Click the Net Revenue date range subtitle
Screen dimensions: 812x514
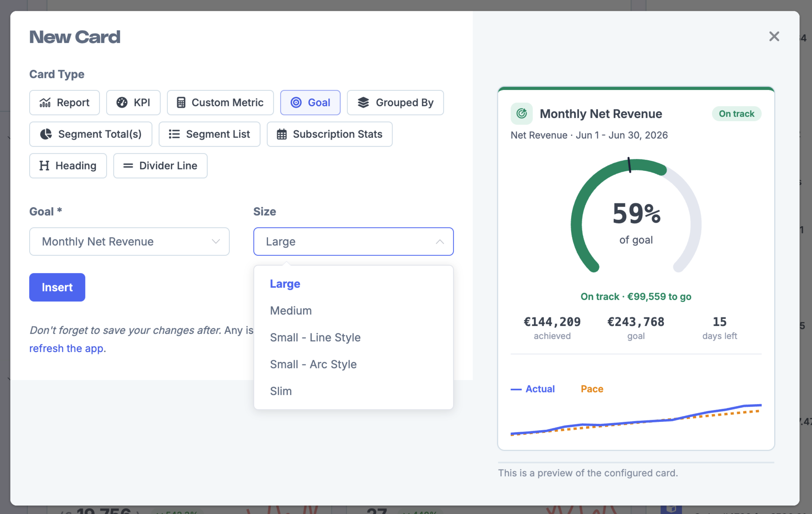pos(589,135)
